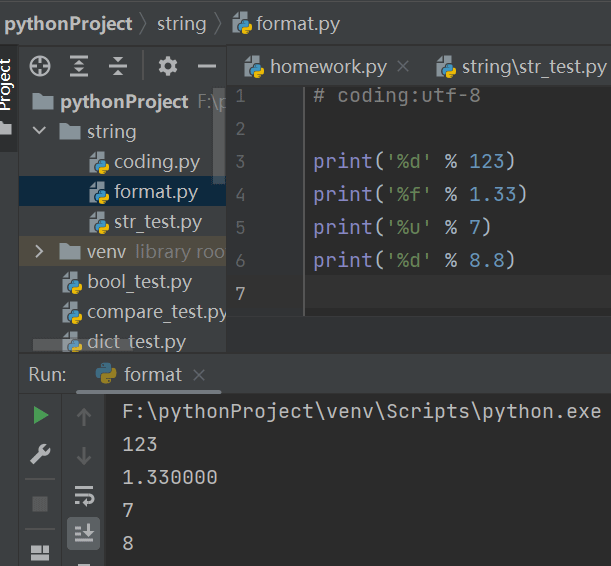Close the format tab in Run panel
Screen dimensions: 611x566
click(x=198, y=375)
